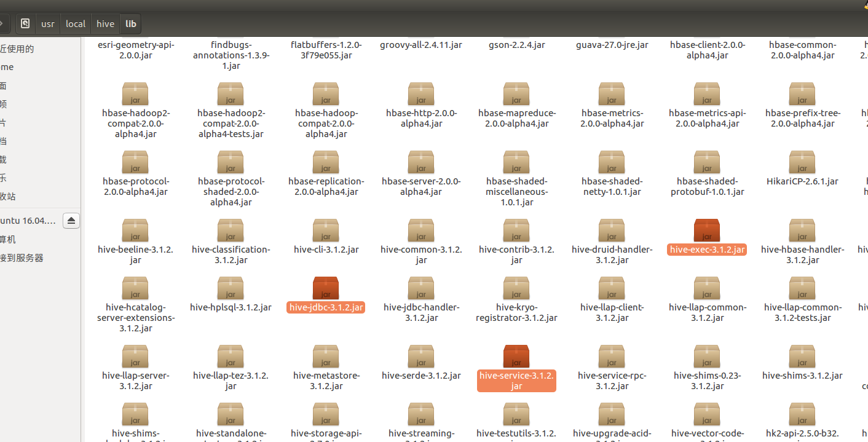Open Trash in sidebar
This screenshot has height=442, width=868.
click(8, 197)
